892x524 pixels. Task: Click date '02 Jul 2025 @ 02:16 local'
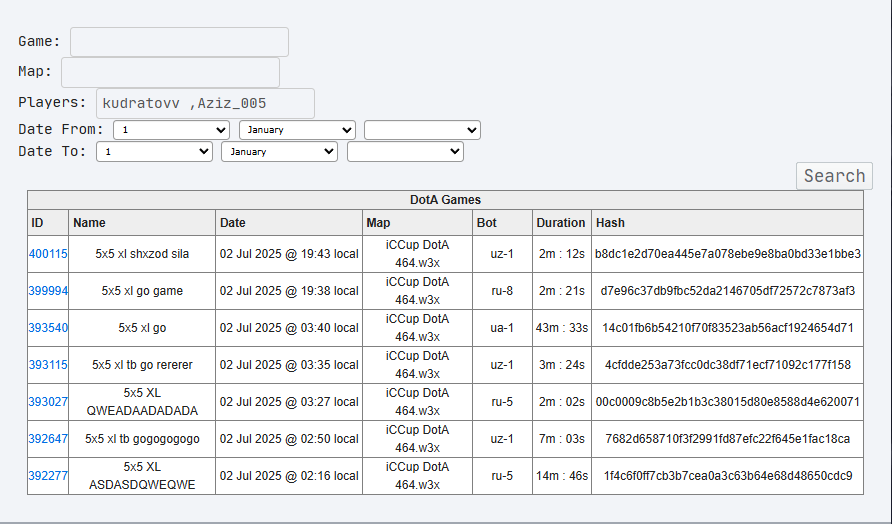click(289, 476)
